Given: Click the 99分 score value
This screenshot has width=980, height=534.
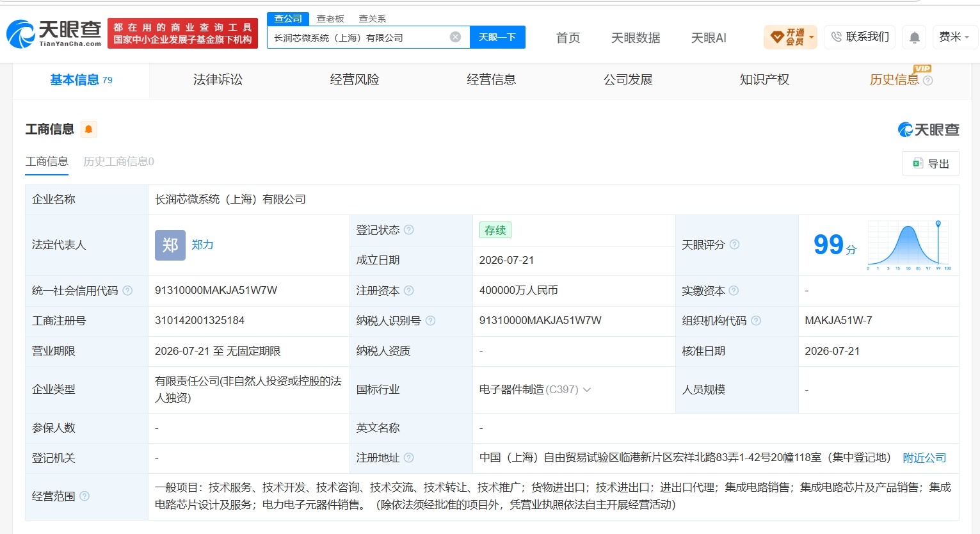Looking at the screenshot, I should coord(835,245).
